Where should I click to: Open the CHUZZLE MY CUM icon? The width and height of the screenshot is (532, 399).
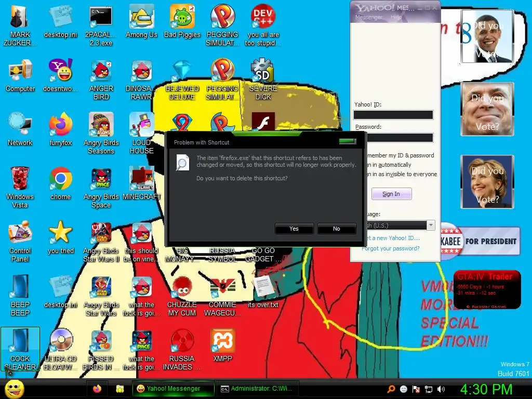(182, 295)
